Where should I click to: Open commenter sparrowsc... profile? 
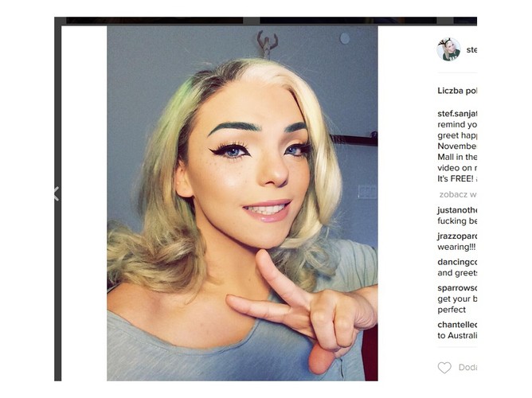pyautogui.click(x=457, y=288)
